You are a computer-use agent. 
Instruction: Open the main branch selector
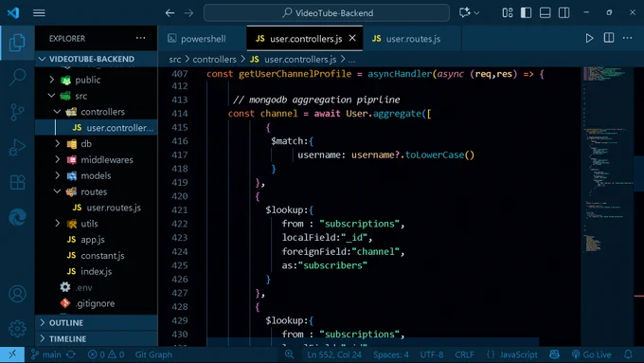46,354
